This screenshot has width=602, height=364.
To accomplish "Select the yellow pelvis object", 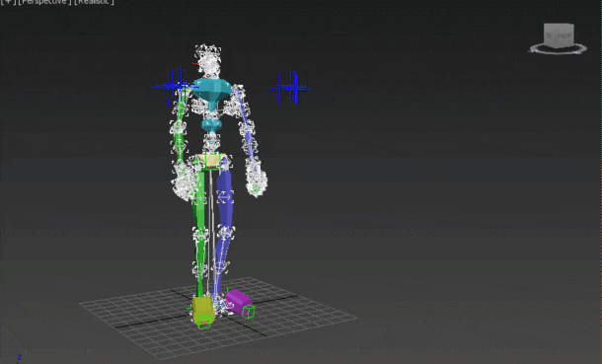I will pos(210,161).
